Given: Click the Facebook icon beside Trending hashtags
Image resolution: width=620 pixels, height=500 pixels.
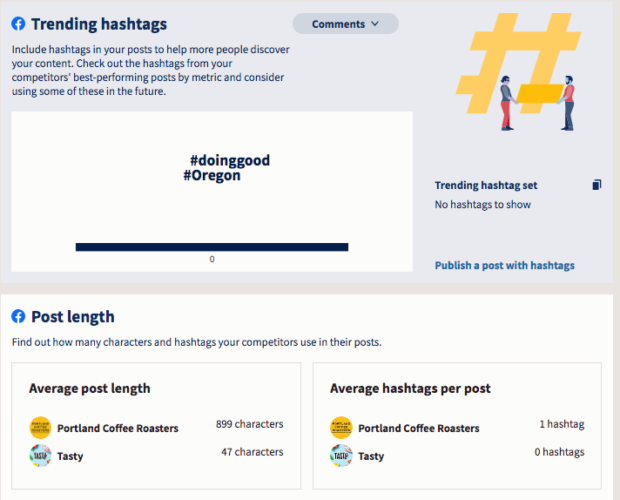Looking at the screenshot, I should click(x=18, y=24).
